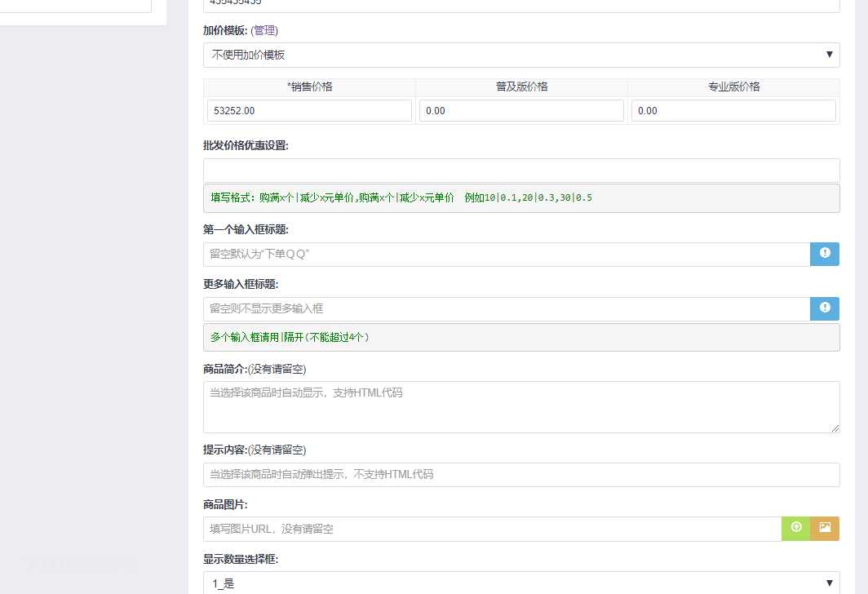Focus the 普及版价格 input field
This screenshot has height=594, width=868.
pyautogui.click(x=521, y=111)
